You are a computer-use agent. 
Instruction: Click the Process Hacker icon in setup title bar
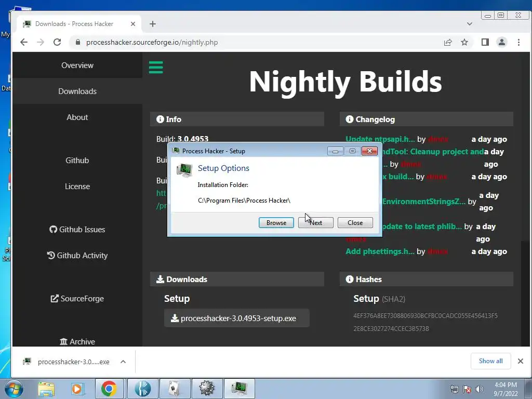coord(176,151)
